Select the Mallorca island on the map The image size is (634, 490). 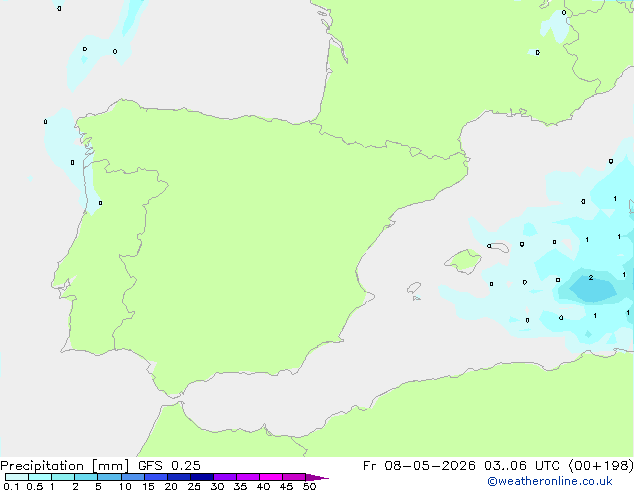[463, 260]
